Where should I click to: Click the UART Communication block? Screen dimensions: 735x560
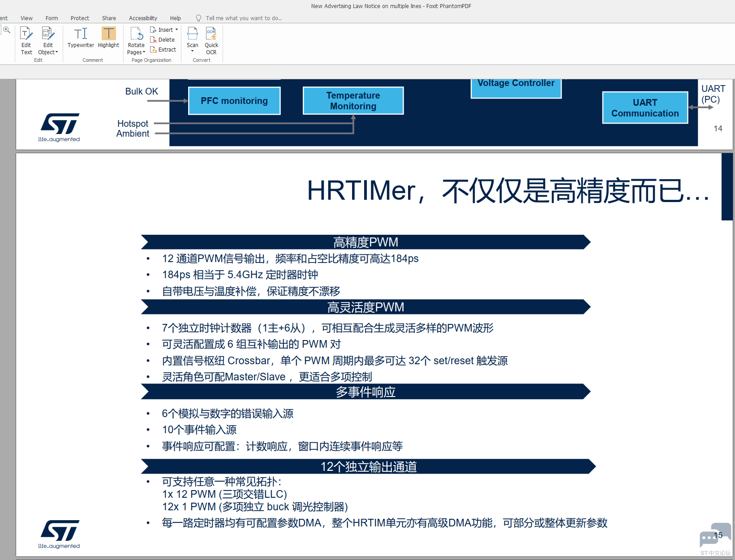coord(645,108)
